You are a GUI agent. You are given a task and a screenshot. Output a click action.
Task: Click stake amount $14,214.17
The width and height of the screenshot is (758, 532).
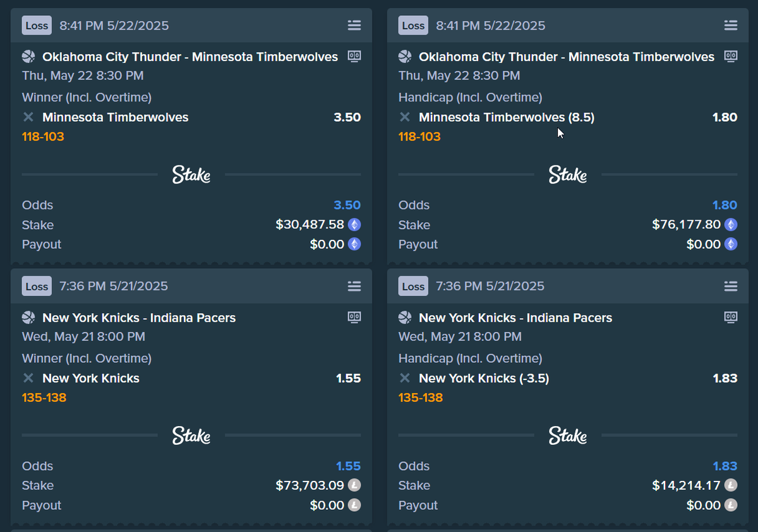(x=687, y=485)
